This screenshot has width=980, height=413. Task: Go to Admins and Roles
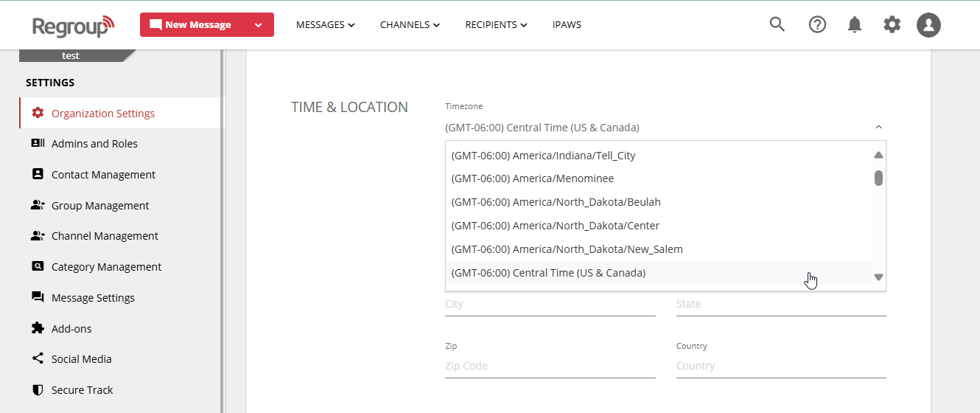pos(94,144)
